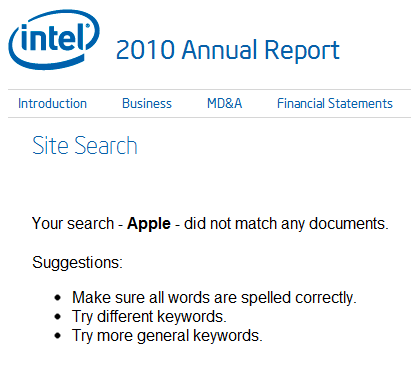The image size is (411, 366).
Task: Click the registered trademark symbol on Intel logo
Action: click(88, 26)
